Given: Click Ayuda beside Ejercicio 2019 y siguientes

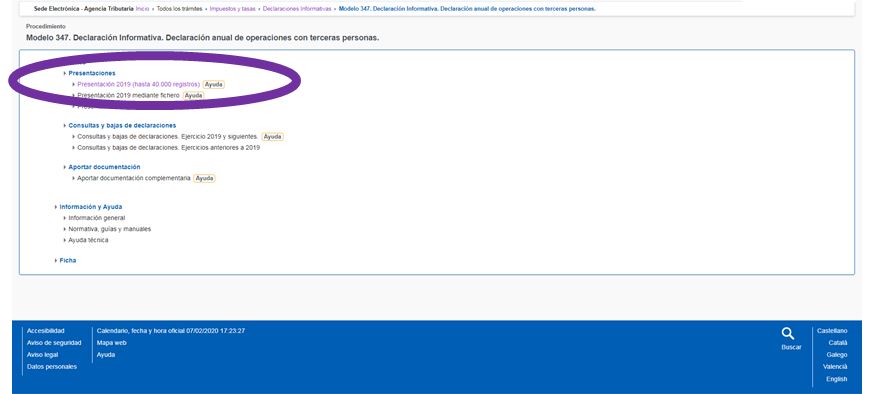Looking at the screenshot, I should point(273,136).
